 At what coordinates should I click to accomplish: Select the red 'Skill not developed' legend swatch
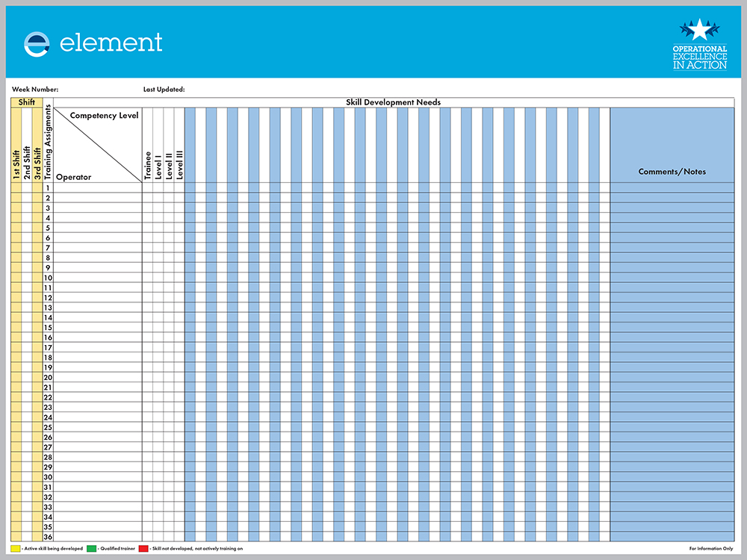[x=143, y=548]
